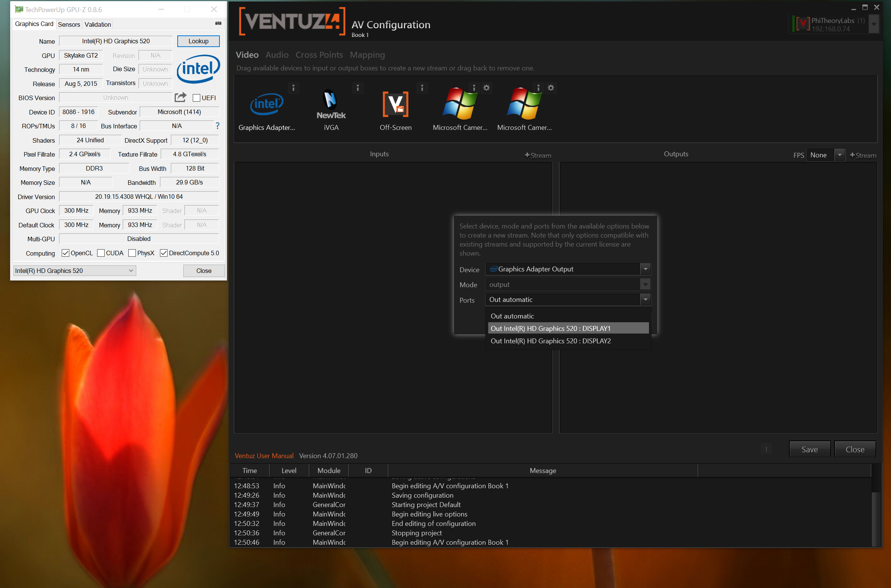Screen dimensions: 891x588
Task: Click the BIOS export share icon
Action: 181,97
